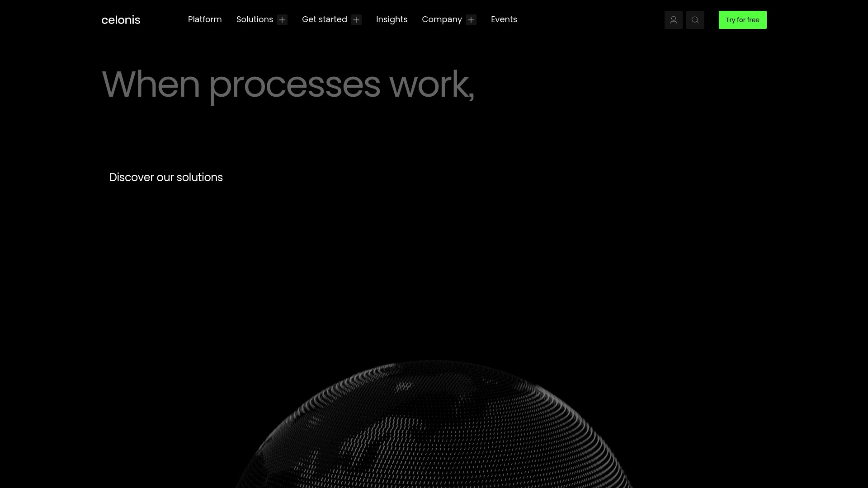Expand the Solutions navigation menu

(255, 19)
